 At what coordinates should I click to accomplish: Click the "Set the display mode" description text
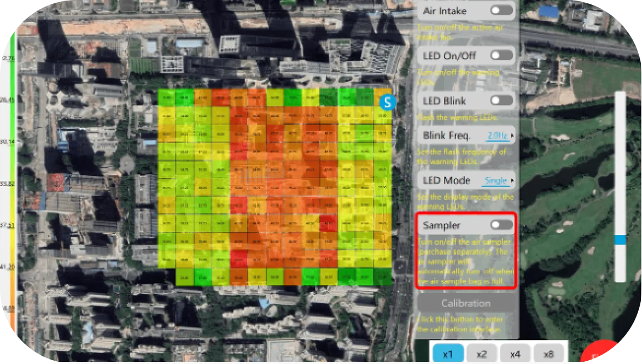(x=465, y=202)
